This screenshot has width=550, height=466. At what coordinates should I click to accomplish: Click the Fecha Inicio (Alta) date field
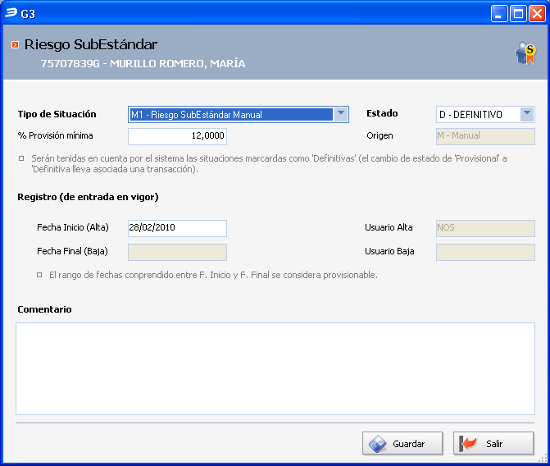tap(177, 228)
